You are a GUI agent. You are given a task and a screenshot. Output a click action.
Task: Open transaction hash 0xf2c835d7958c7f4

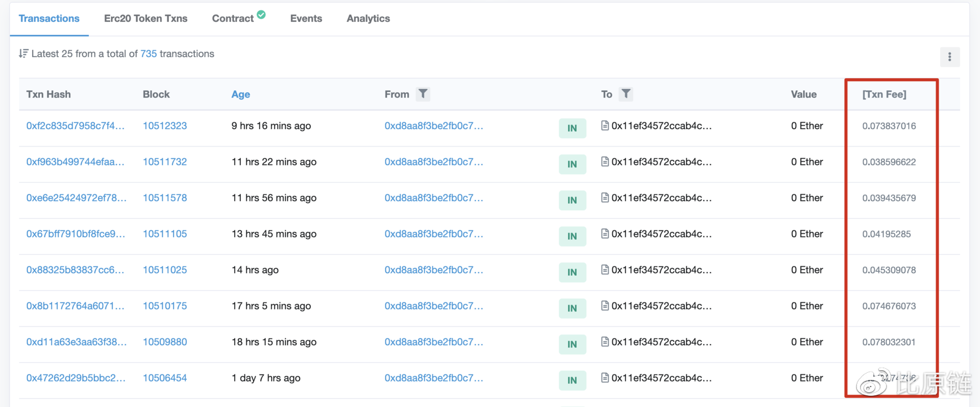pyautogui.click(x=76, y=126)
